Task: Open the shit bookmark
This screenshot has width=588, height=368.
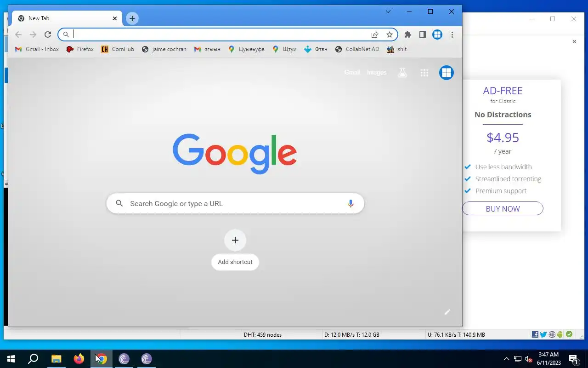Action: (x=397, y=49)
